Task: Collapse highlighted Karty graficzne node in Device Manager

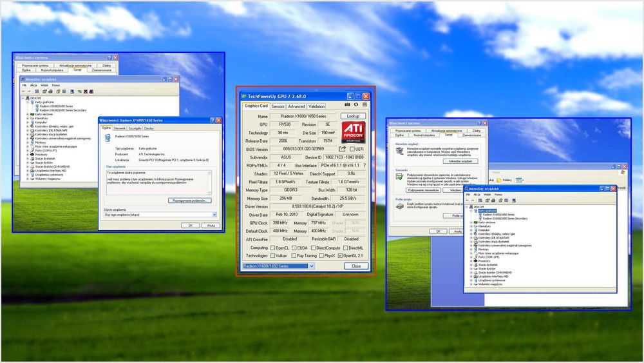Action: pos(471,210)
